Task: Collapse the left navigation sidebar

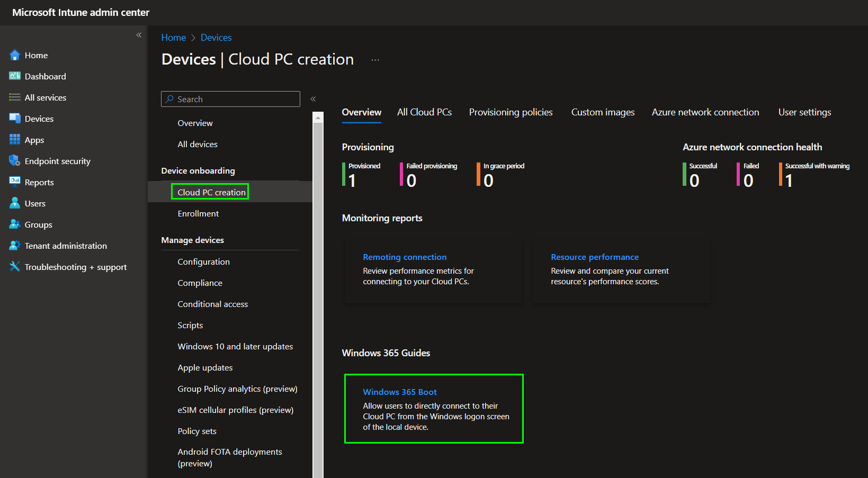Action: coord(139,35)
